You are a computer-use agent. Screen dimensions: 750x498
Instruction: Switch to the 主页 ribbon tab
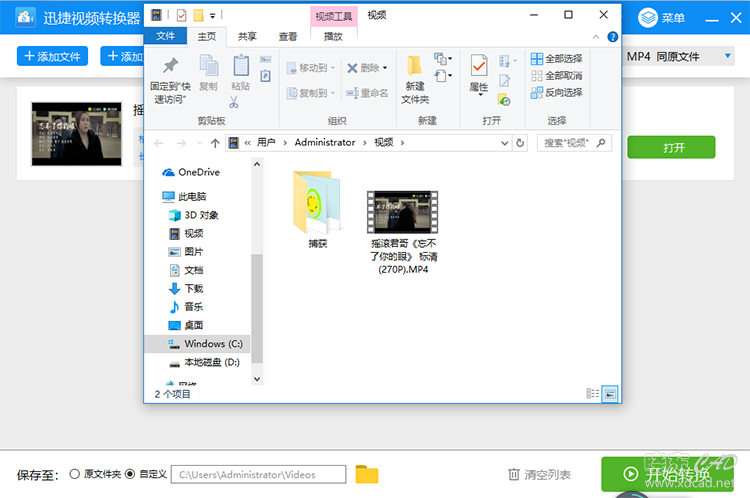click(207, 36)
